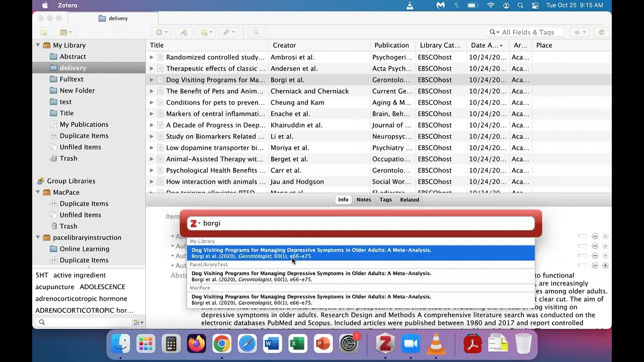
Task: Launch Microsoft Word from the Dock
Action: (x=272, y=344)
